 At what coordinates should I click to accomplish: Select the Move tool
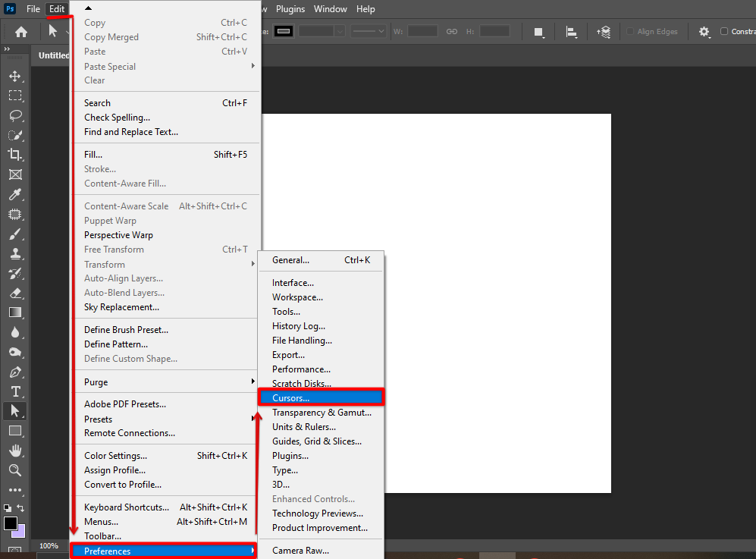tap(15, 76)
